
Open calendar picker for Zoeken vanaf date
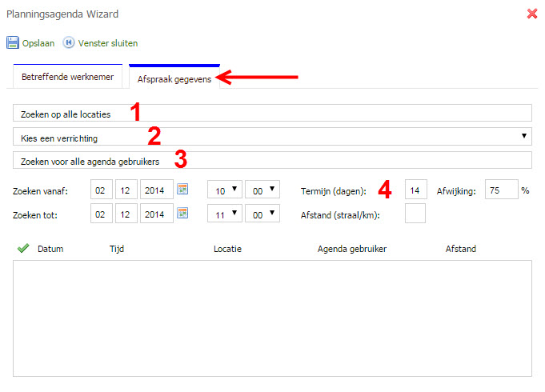coord(182,190)
